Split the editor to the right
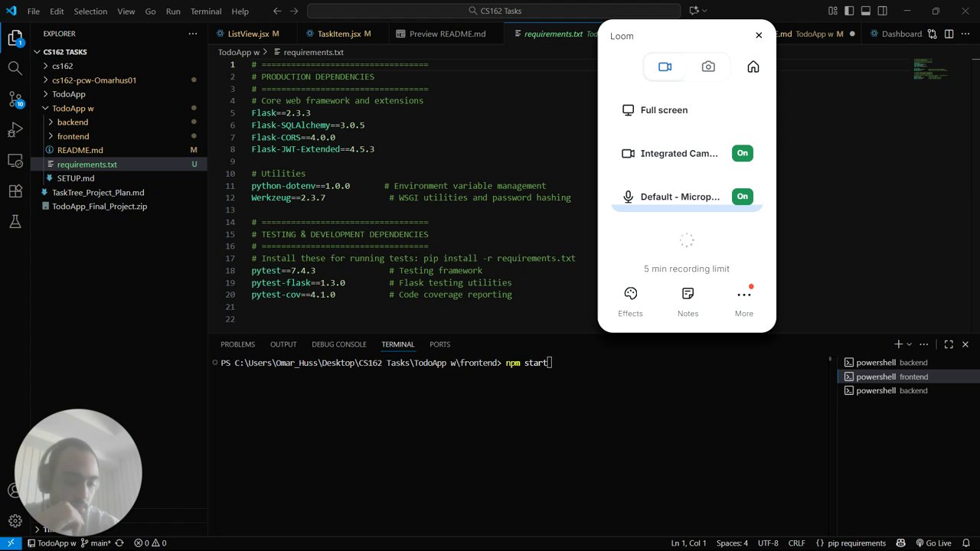Viewport: 980px width, 551px height. pos(949,34)
